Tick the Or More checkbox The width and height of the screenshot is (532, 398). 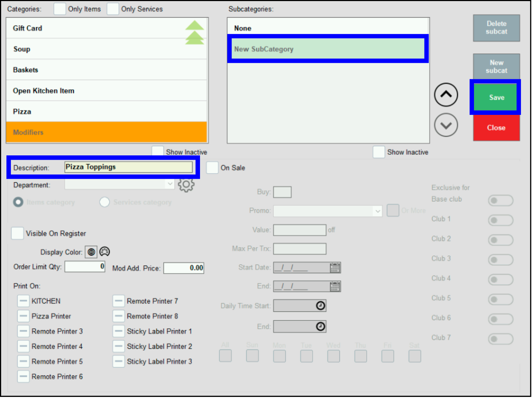tap(393, 211)
